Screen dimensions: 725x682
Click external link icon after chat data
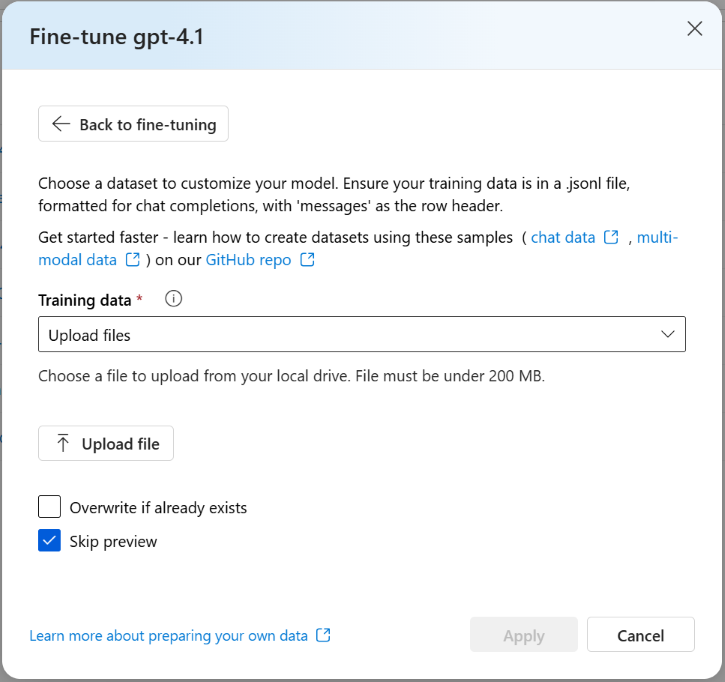(611, 237)
